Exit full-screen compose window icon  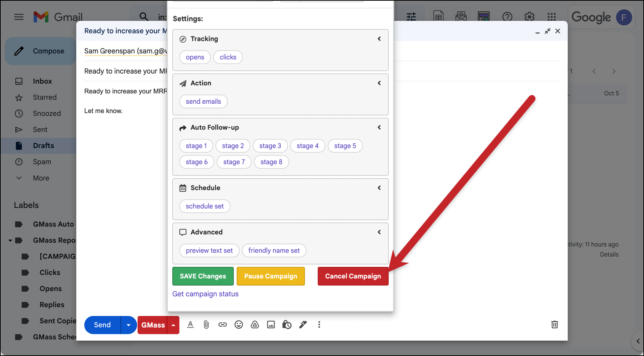pos(548,31)
